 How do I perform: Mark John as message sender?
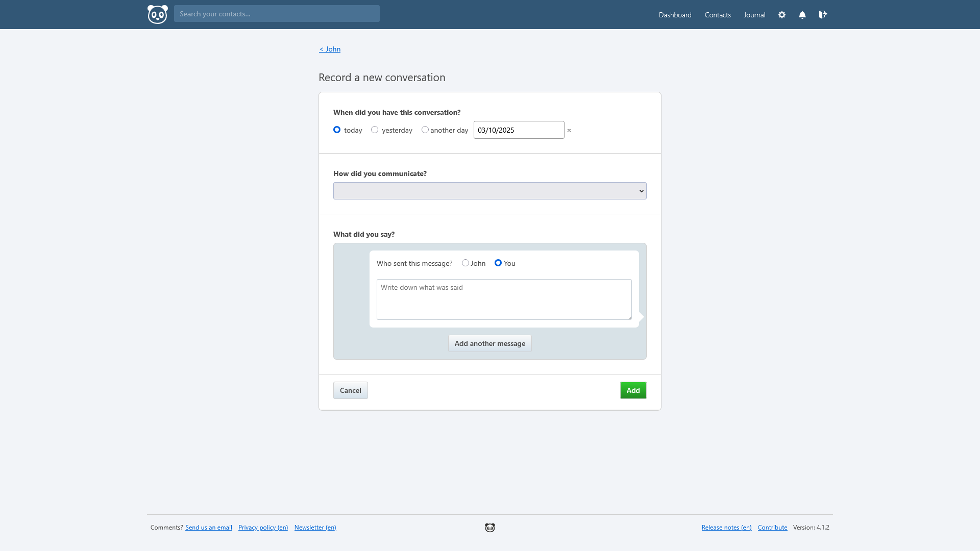pyautogui.click(x=465, y=263)
